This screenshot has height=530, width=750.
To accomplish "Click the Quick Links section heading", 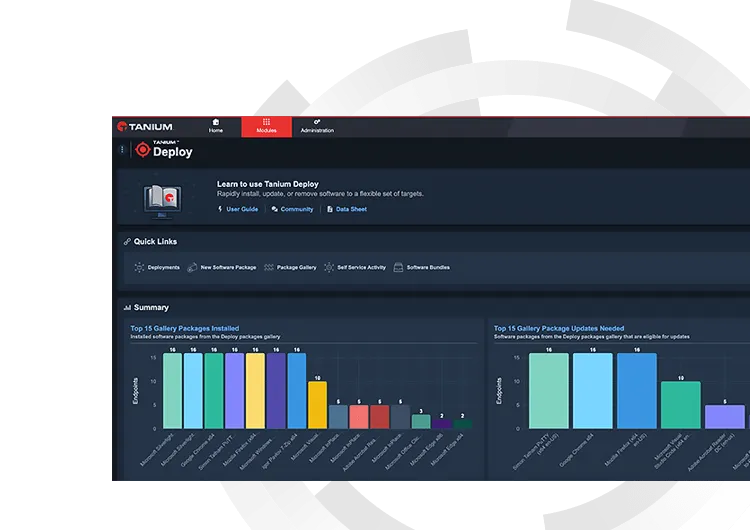I will (x=155, y=242).
